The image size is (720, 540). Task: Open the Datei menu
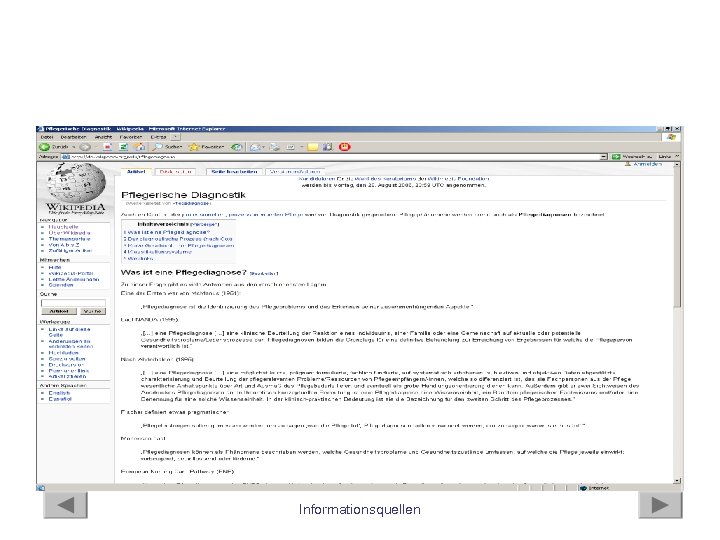coord(47,137)
